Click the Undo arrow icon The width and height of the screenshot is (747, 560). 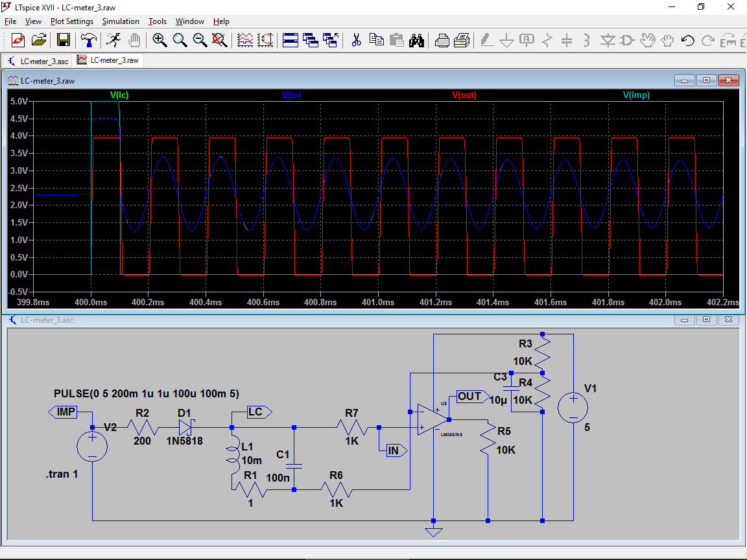pyautogui.click(x=688, y=41)
